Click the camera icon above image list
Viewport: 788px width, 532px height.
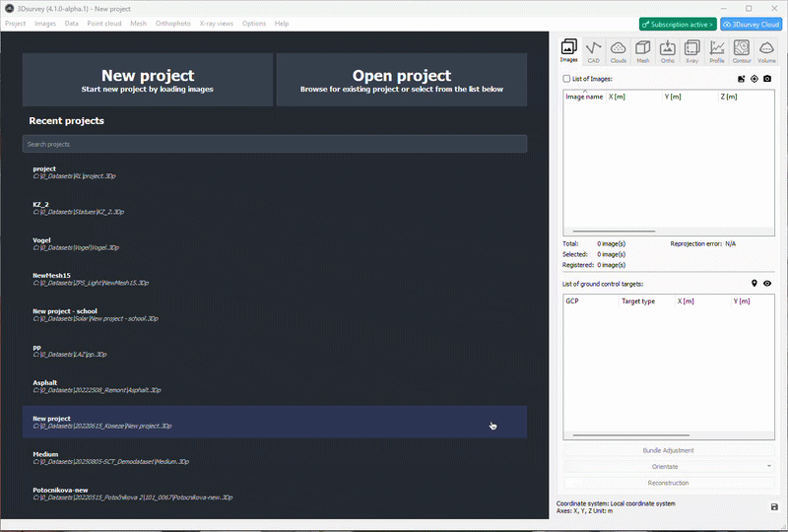tap(767, 79)
